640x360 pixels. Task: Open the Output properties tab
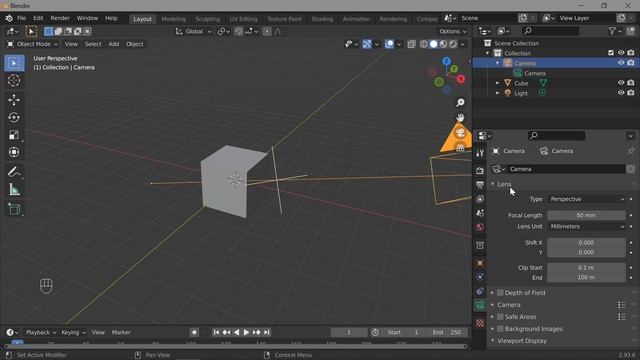(480, 185)
